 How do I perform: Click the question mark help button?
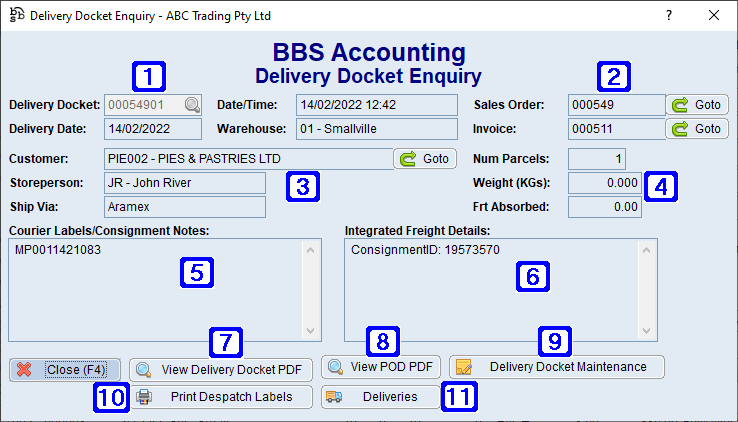669,16
